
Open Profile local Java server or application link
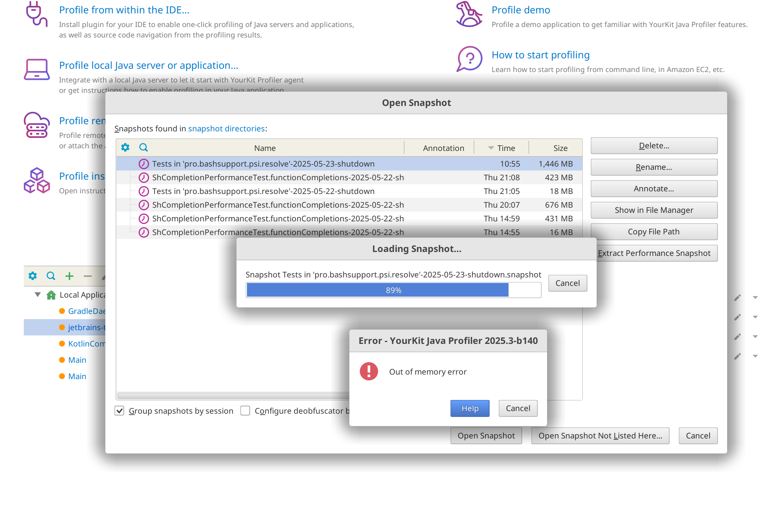point(148,66)
